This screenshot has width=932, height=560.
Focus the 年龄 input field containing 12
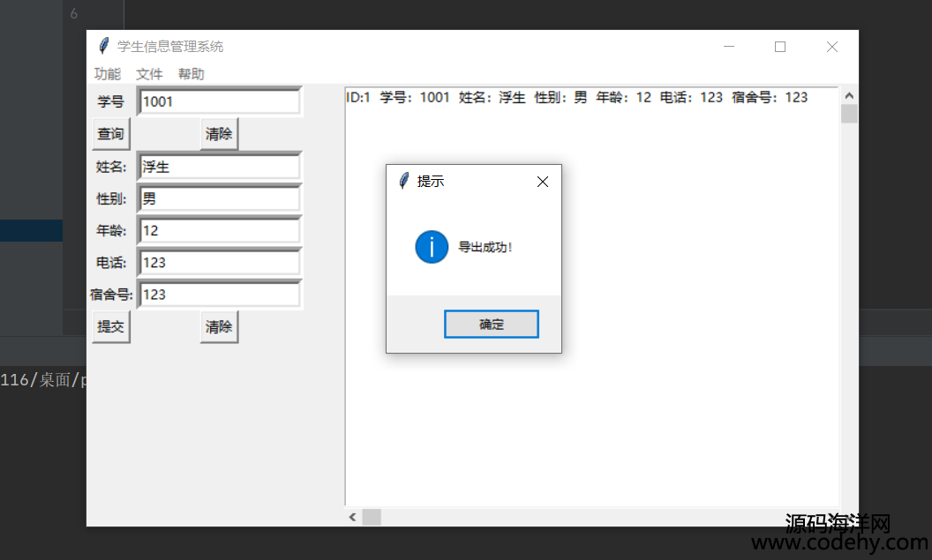(x=220, y=231)
